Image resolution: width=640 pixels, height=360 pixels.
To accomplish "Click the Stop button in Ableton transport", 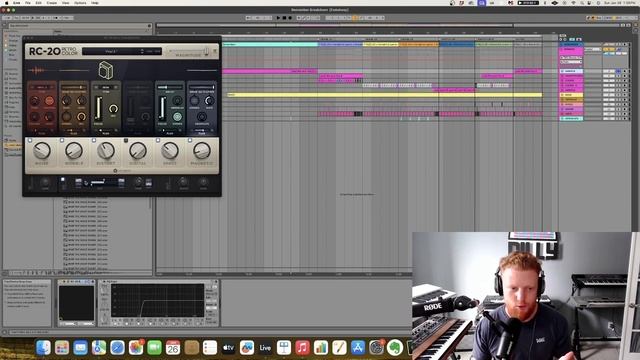I will (284, 18).
